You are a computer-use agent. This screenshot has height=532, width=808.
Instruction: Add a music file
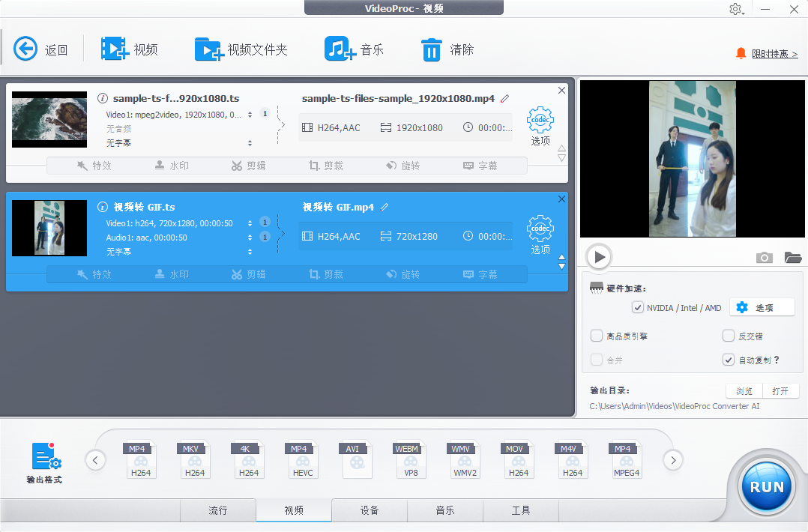coord(352,48)
